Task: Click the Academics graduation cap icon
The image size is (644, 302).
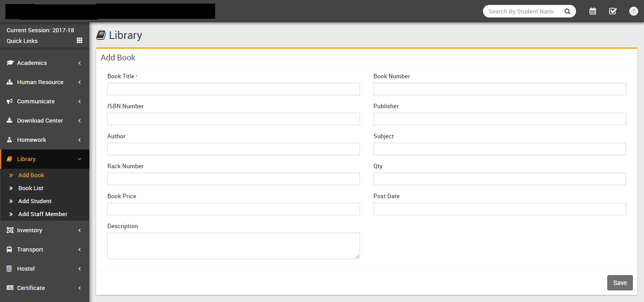Action: (10, 63)
